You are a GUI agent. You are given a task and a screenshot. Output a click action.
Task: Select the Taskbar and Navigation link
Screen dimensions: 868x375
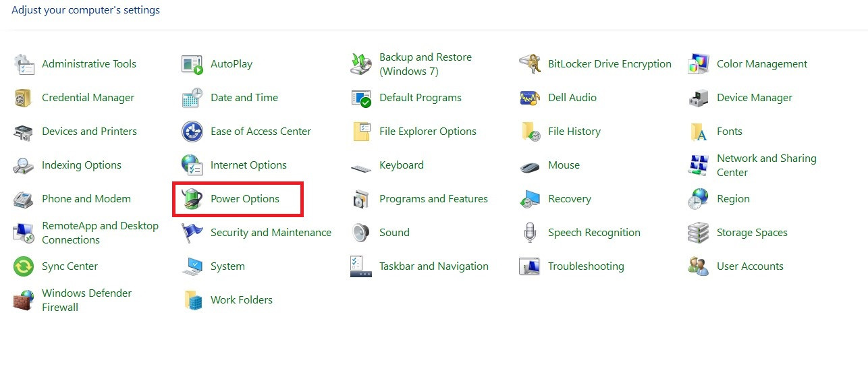pyautogui.click(x=434, y=266)
